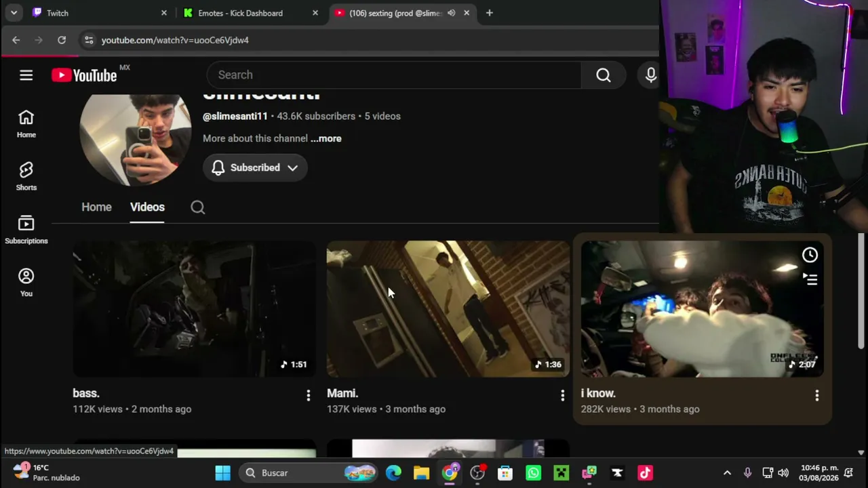This screenshot has height=488, width=868.
Task: Click '282K views' under i know. video
Action: point(606,409)
